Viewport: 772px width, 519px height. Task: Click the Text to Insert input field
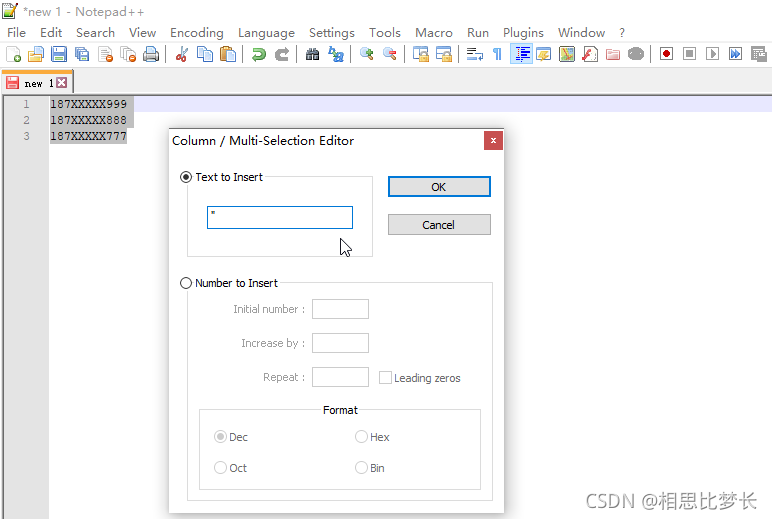coord(280,217)
